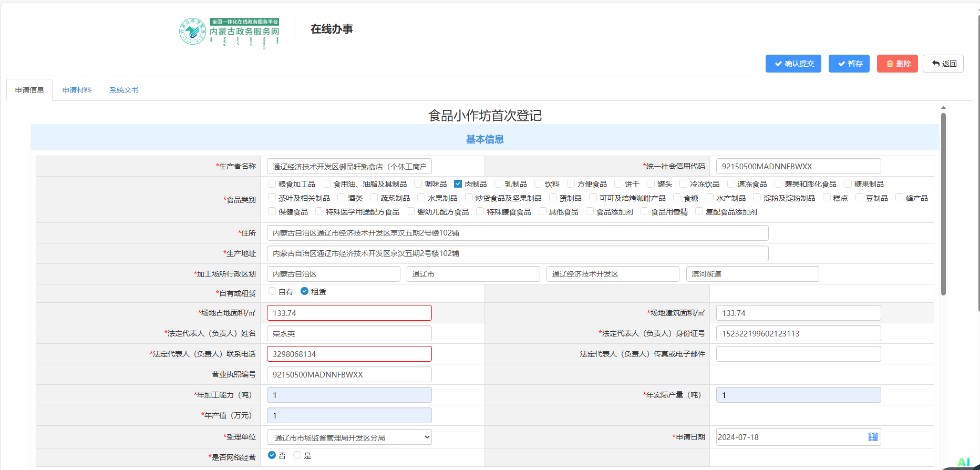The height and width of the screenshot is (470, 980).
Task: Go back using 返回 button
Action: (x=943, y=64)
